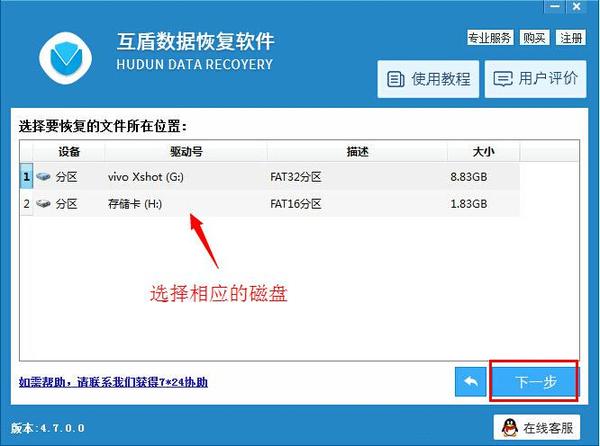
Task: Click the QQ penguin icon in 在线客服
Action: click(509, 428)
